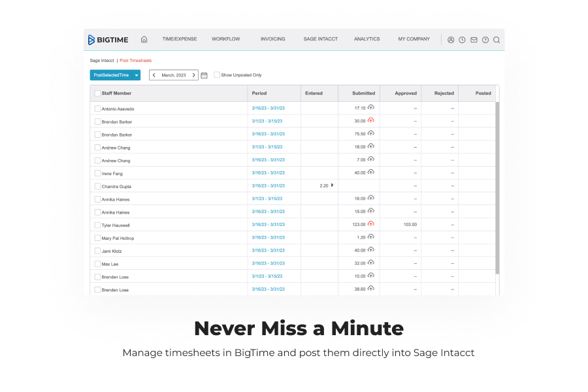Viewport: 588px width, 392px height.
Task: Open the calendar date picker icon
Action: tap(204, 75)
